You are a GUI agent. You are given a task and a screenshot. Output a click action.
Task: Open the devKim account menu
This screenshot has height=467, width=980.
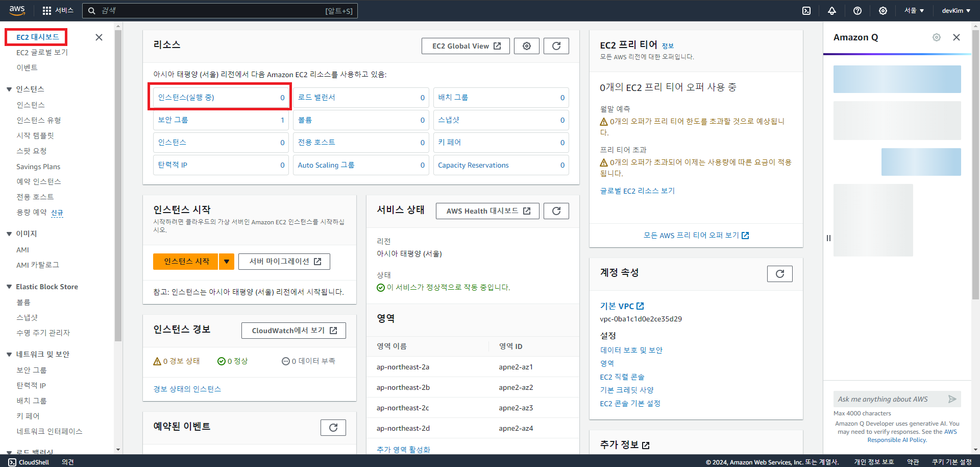coord(956,11)
